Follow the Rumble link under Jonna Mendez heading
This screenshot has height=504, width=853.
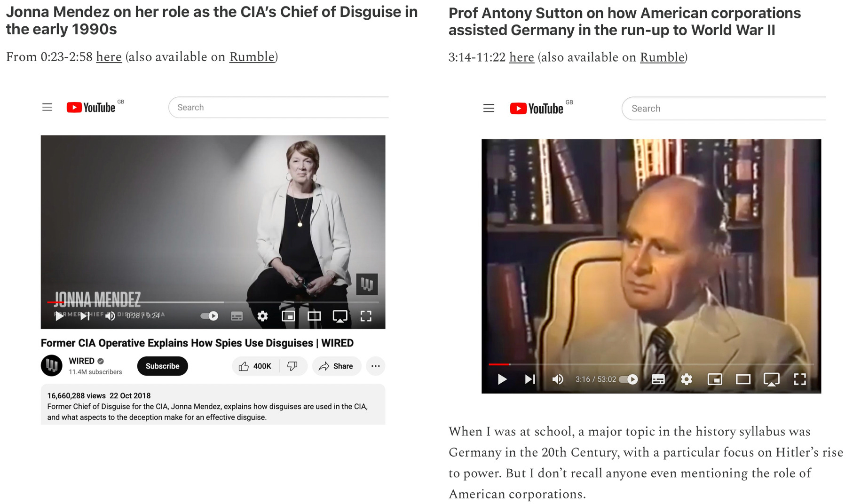click(252, 57)
